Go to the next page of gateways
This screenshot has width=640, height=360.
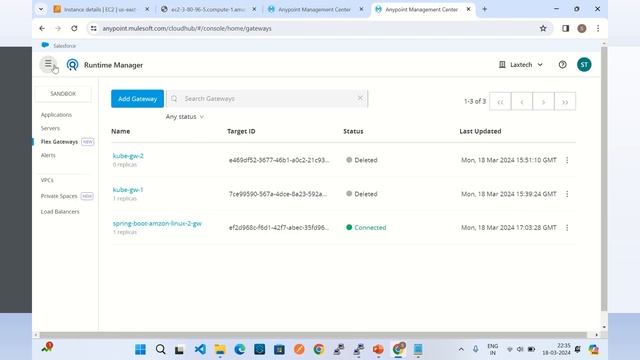(x=543, y=102)
